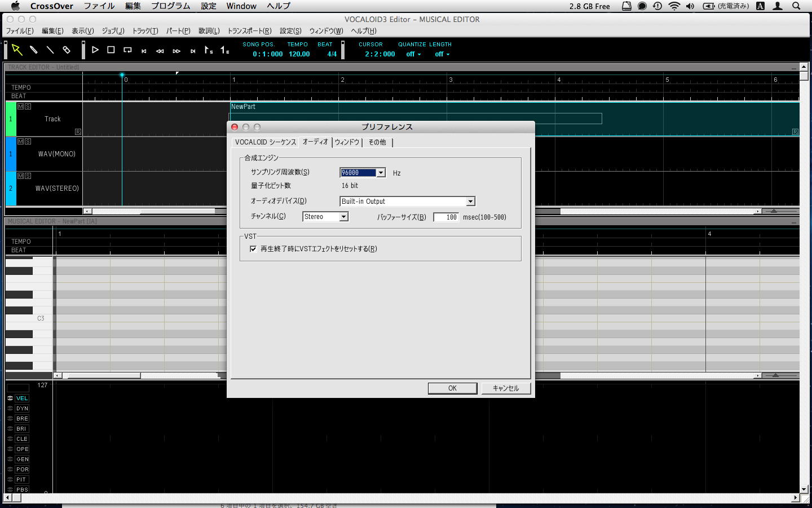Toggle POR parameter visibility eye

(x=10, y=469)
